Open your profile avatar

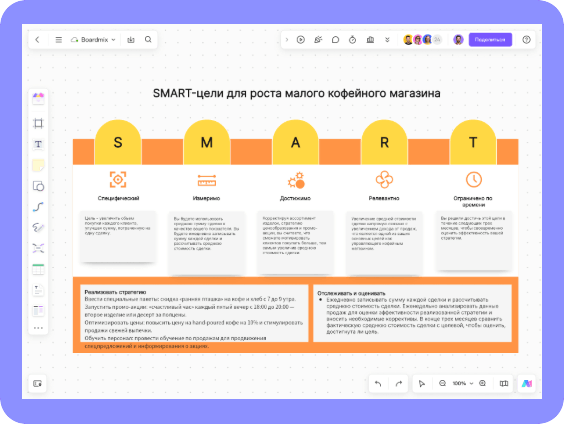pyautogui.click(x=458, y=40)
